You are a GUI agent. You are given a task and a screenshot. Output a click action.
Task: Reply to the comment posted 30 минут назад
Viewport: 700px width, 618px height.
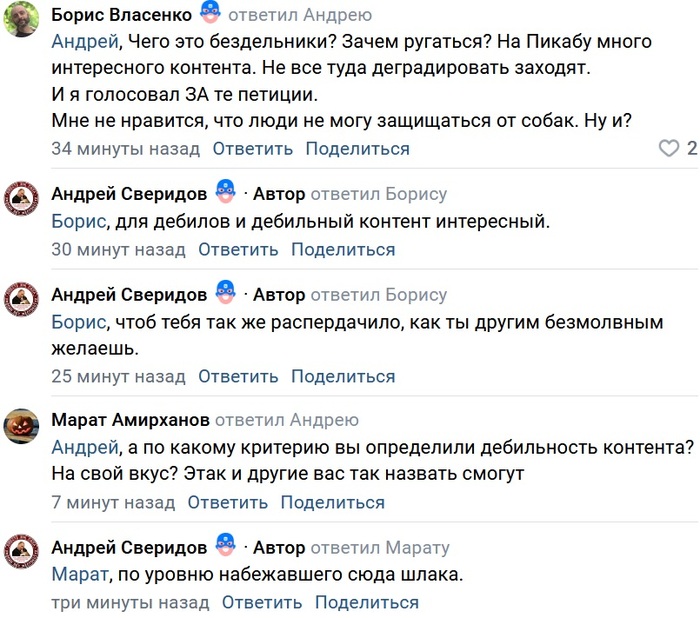tap(238, 250)
